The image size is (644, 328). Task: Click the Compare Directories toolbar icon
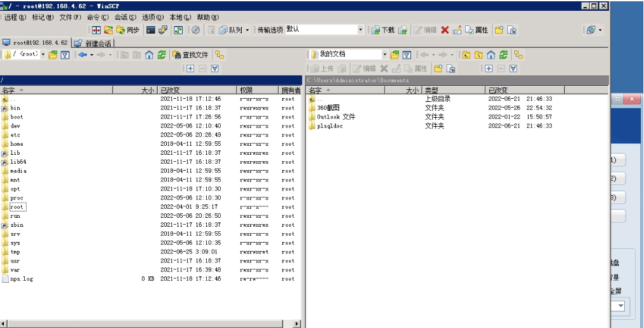96,30
